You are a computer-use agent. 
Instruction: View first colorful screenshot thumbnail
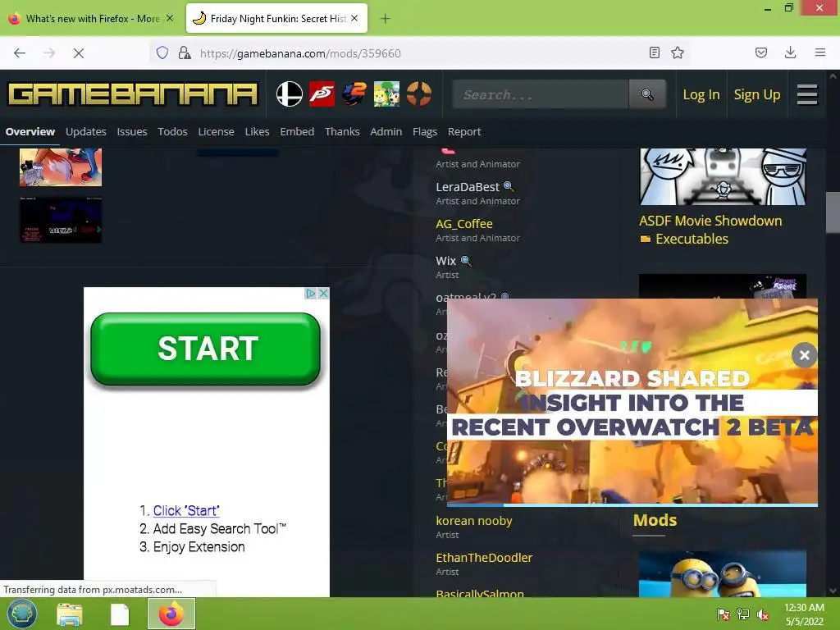tap(61, 167)
